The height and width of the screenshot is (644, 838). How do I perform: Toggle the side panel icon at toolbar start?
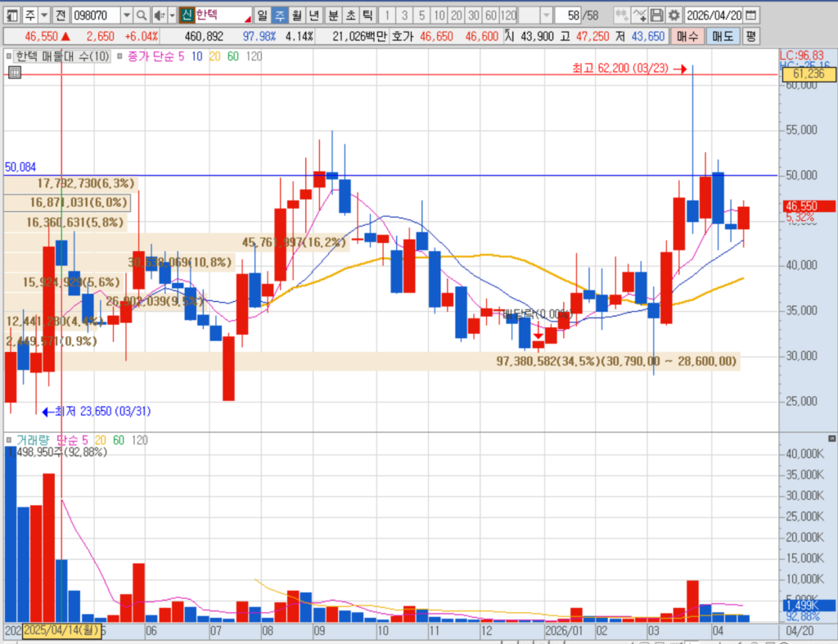(11, 15)
